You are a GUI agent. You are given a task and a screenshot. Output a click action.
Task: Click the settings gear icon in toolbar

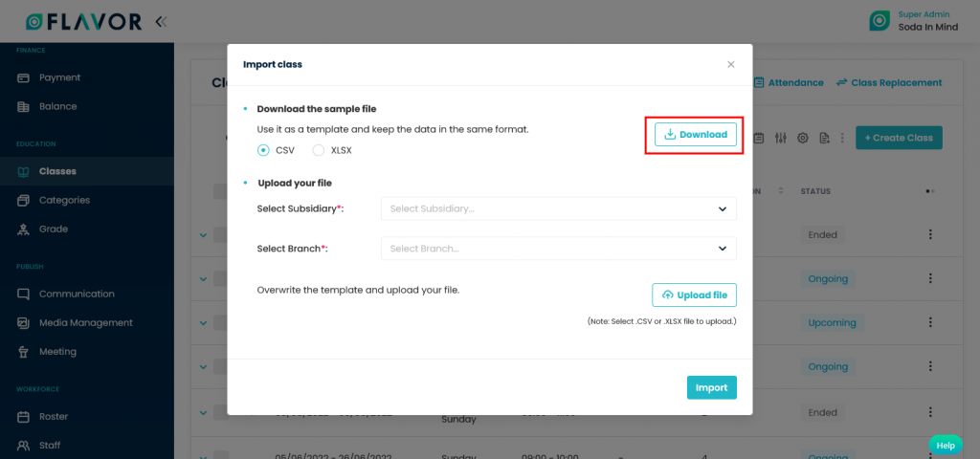(x=803, y=138)
